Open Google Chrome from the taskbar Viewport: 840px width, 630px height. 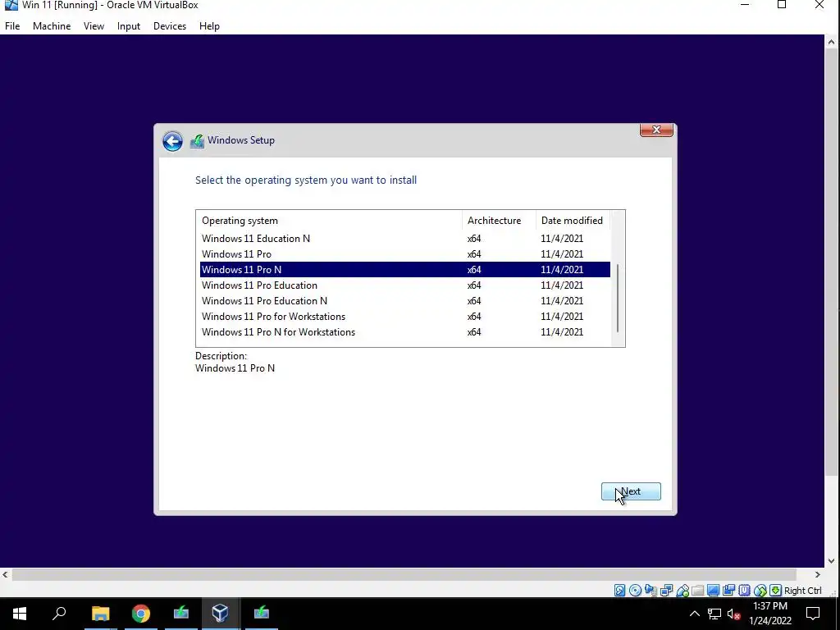(x=141, y=614)
